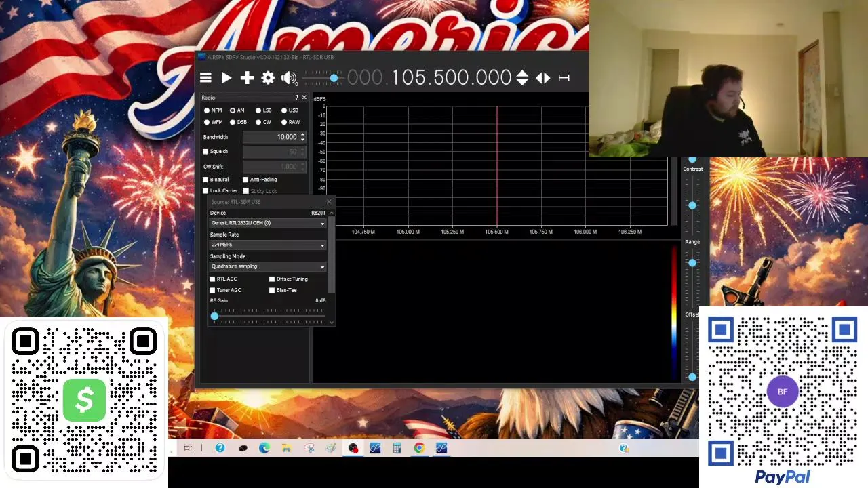This screenshot has height=488, width=868.
Task: Click the center tuning bar icon
Action: (x=564, y=78)
